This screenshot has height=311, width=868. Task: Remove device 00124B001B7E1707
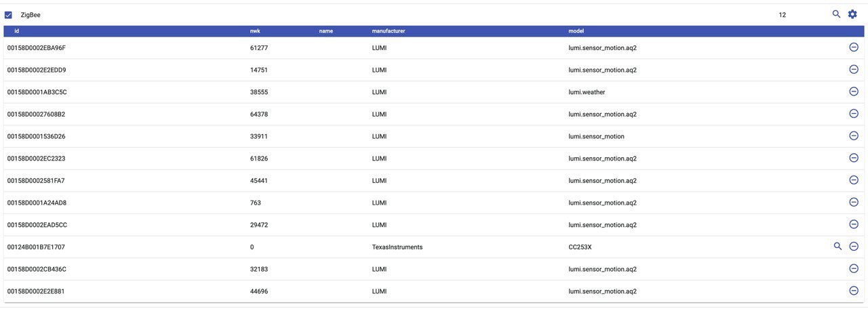click(x=854, y=247)
